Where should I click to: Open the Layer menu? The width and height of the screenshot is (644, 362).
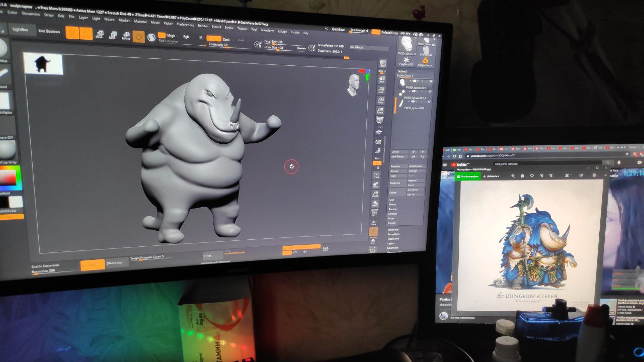(x=83, y=18)
